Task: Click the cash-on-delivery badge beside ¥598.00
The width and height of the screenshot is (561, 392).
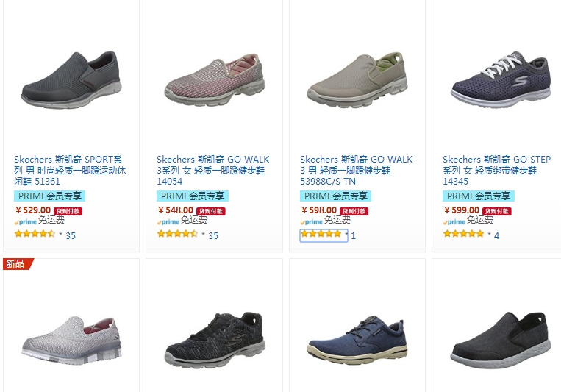Action: click(354, 211)
